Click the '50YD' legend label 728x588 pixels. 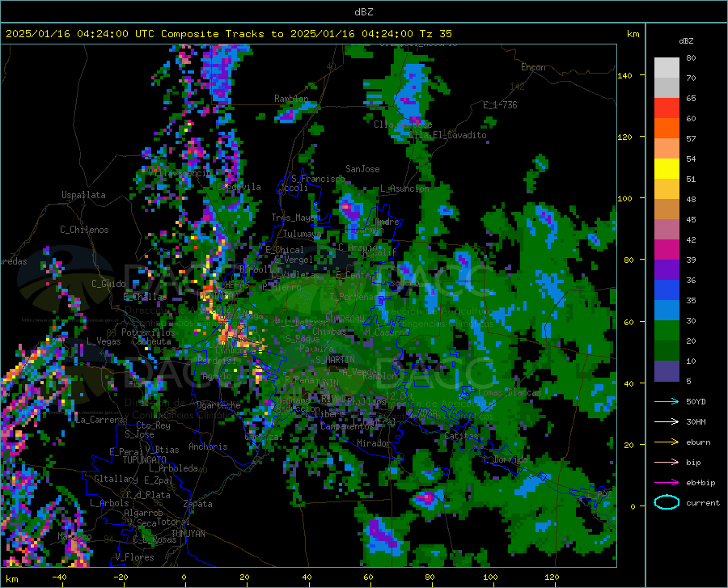point(696,401)
